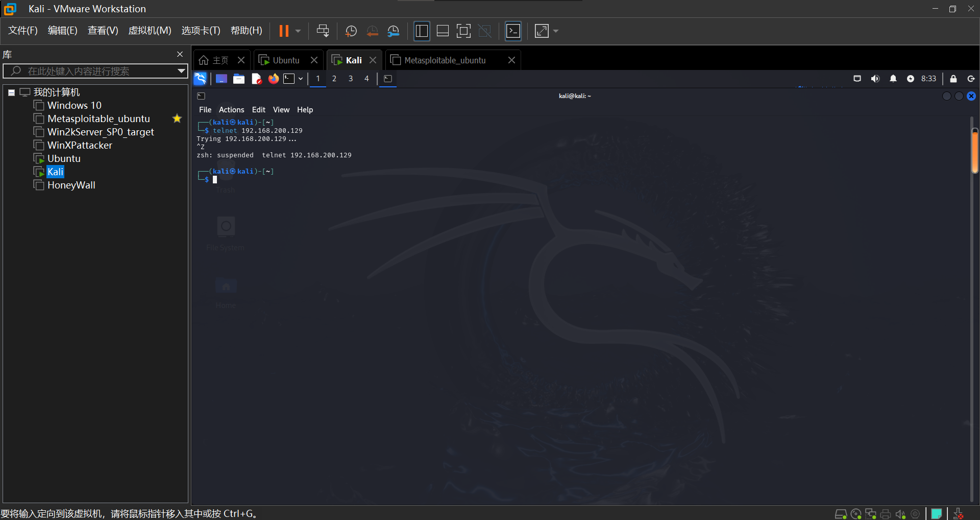Viewport: 980px width, 520px height.
Task: Collapse the 我的计算机 tree node
Action: pyautogui.click(x=11, y=92)
